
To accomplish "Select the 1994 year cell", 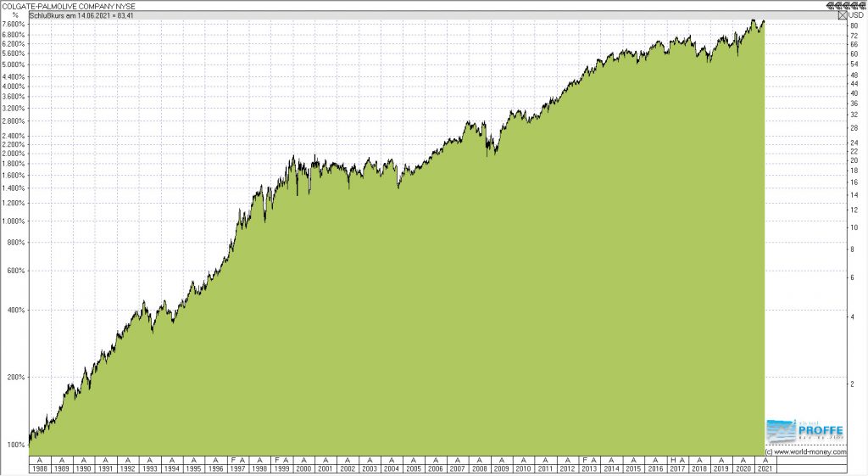I will coord(171,468).
